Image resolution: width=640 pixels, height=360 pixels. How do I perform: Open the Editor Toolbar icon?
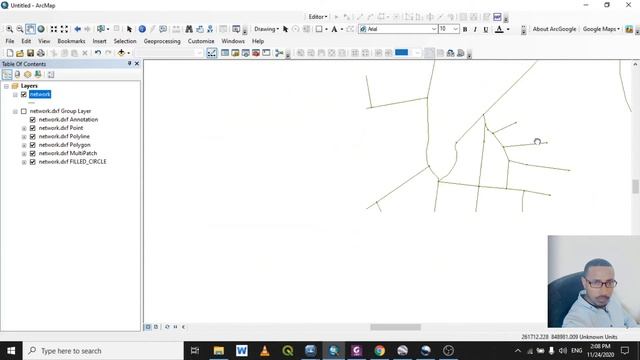[212, 53]
